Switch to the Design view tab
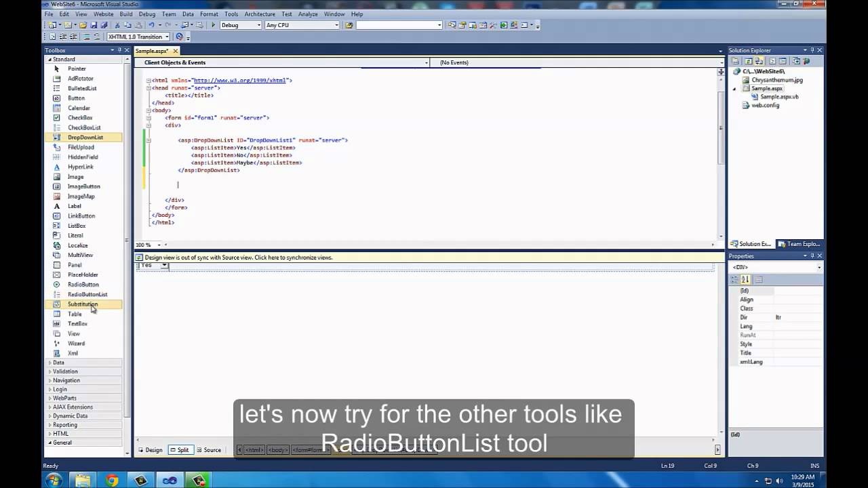This screenshot has width=868, height=488. [x=151, y=450]
